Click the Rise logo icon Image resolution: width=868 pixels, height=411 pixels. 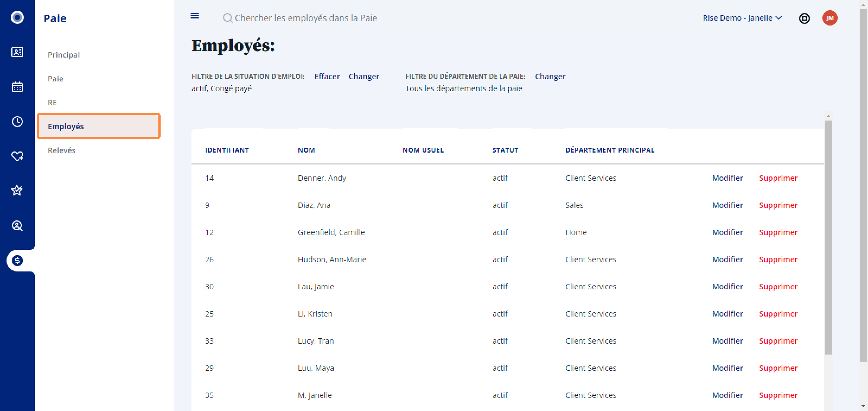click(x=17, y=17)
